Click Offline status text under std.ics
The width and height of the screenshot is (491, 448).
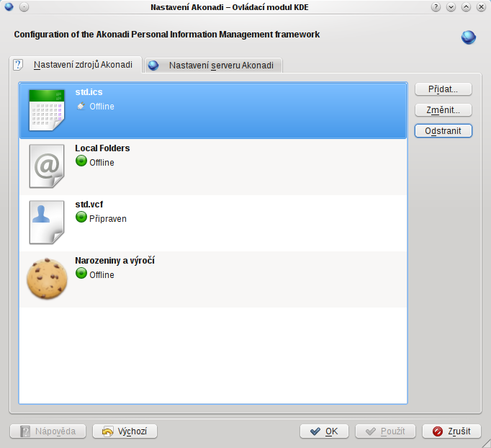pyautogui.click(x=102, y=107)
